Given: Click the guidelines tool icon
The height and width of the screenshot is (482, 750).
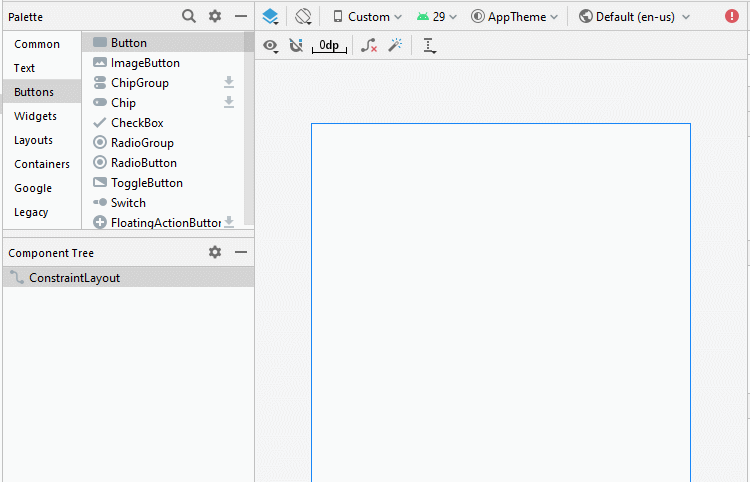Looking at the screenshot, I should (x=429, y=46).
